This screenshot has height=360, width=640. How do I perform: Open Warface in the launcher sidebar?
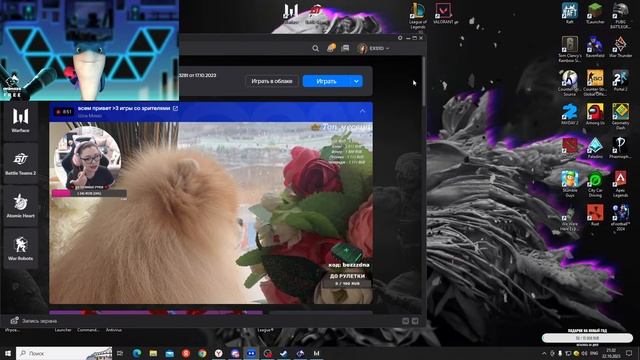tap(20, 120)
